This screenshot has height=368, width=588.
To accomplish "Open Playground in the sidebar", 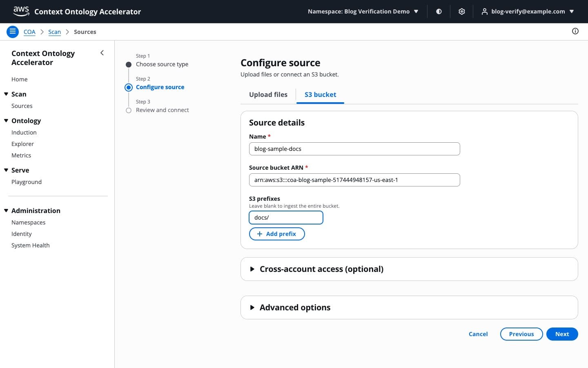I will click(x=27, y=182).
